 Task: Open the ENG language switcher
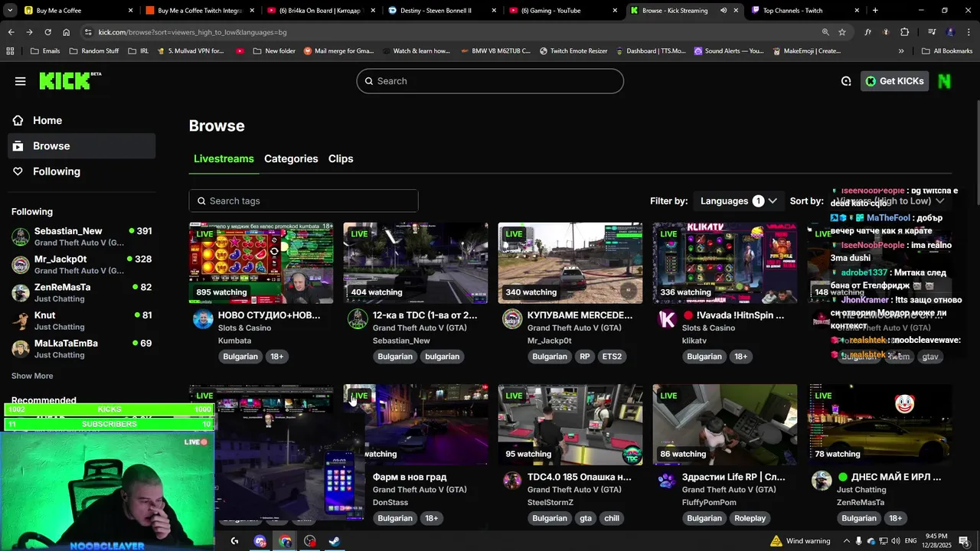(910, 541)
